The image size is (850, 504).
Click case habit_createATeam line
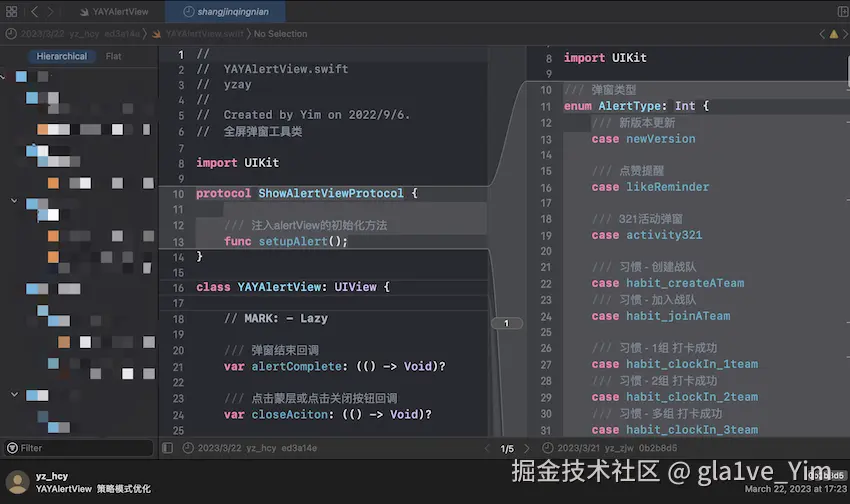pos(668,283)
